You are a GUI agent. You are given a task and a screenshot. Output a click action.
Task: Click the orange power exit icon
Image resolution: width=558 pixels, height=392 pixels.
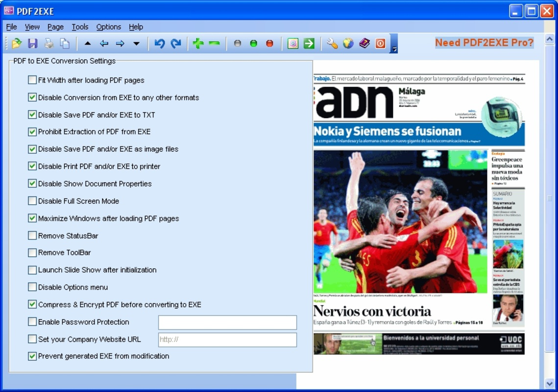coord(381,44)
